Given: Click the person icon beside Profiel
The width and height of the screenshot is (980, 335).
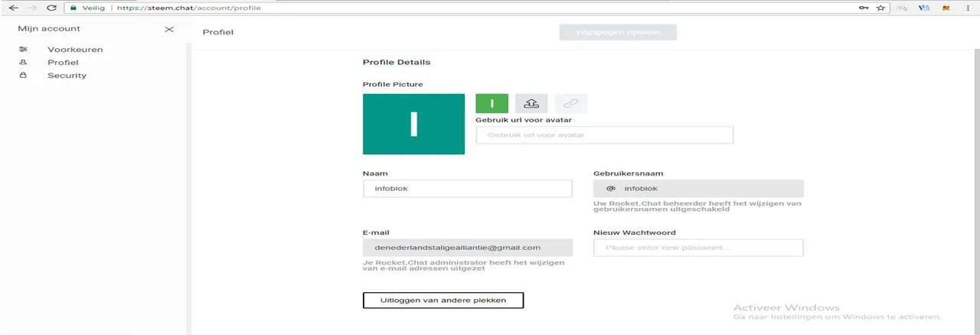Looking at the screenshot, I should (x=23, y=62).
